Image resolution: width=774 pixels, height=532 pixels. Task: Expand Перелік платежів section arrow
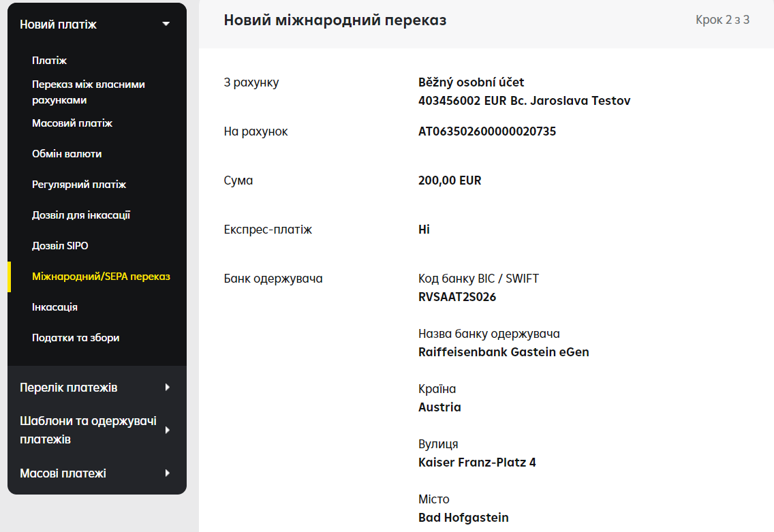[168, 388]
